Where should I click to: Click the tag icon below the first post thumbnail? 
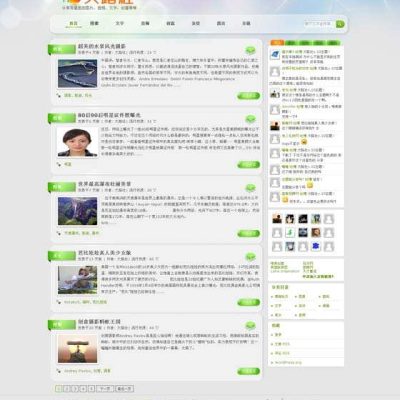coord(59,95)
